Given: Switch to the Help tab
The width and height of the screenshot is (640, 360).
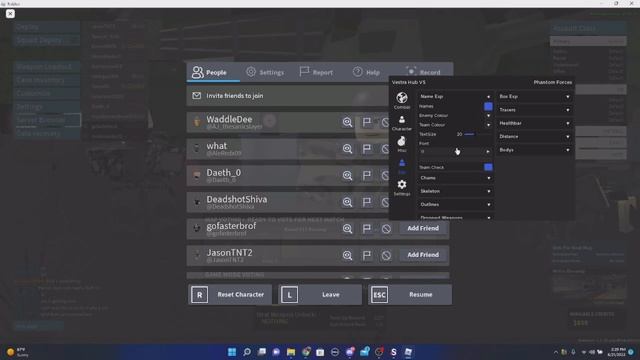Looking at the screenshot, I should tap(366, 72).
